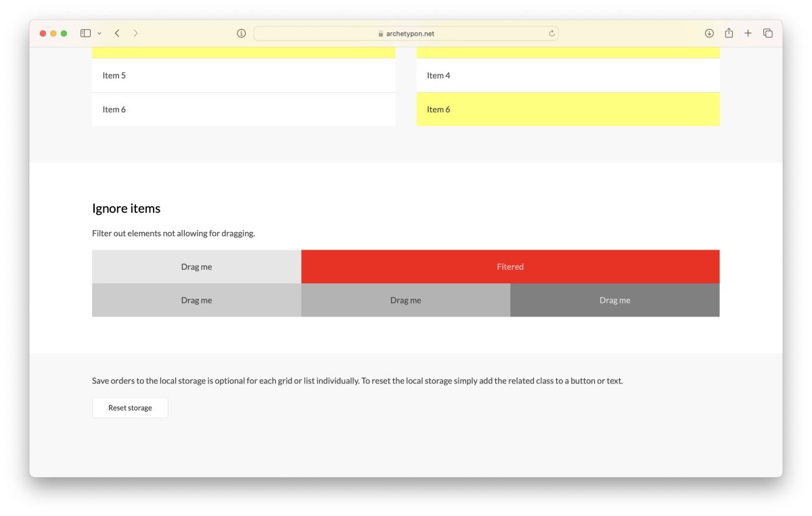This screenshot has width=812, height=516.
Task: Click the Ignore items heading
Action: [x=126, y=208]
